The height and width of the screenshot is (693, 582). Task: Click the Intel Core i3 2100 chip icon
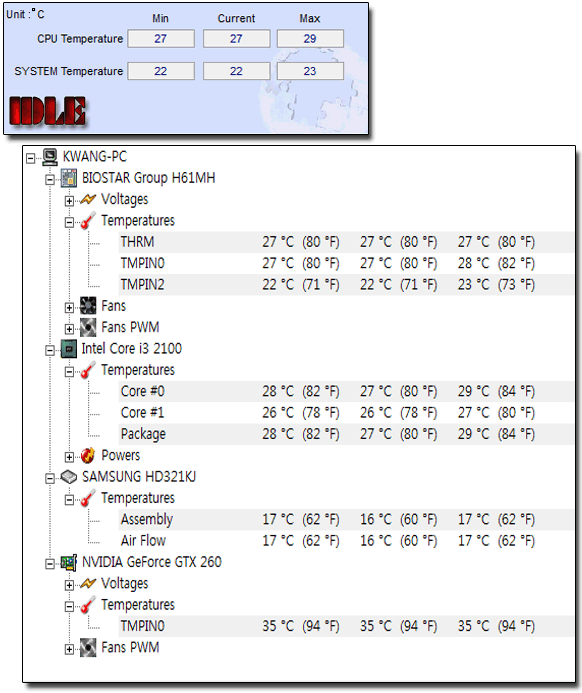point(68,349)
